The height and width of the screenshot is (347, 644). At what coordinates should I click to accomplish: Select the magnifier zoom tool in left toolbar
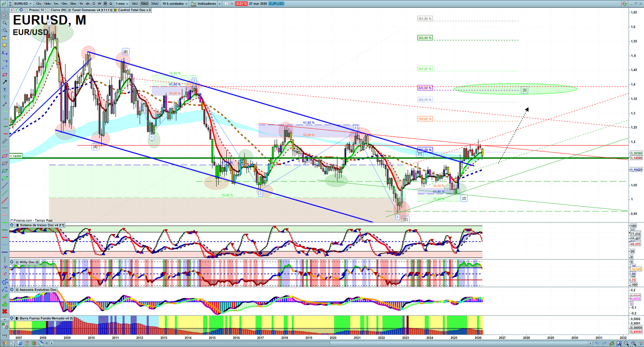tap(4, 23)
